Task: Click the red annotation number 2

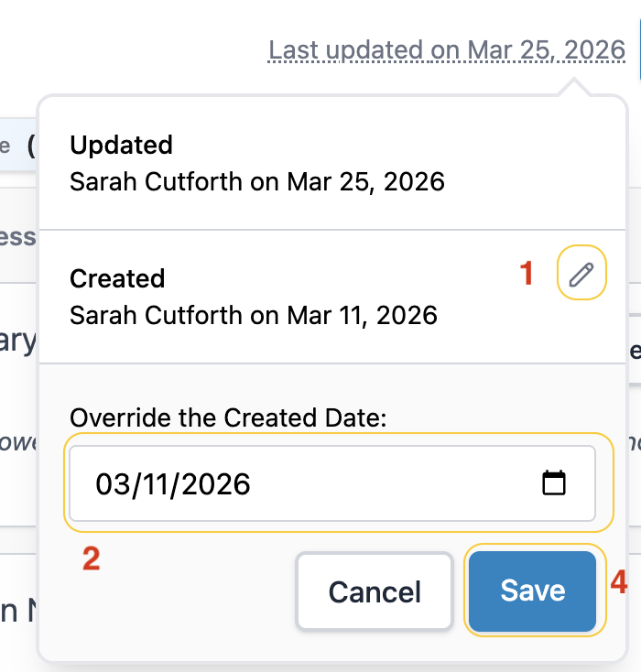Action: point(92,558)
